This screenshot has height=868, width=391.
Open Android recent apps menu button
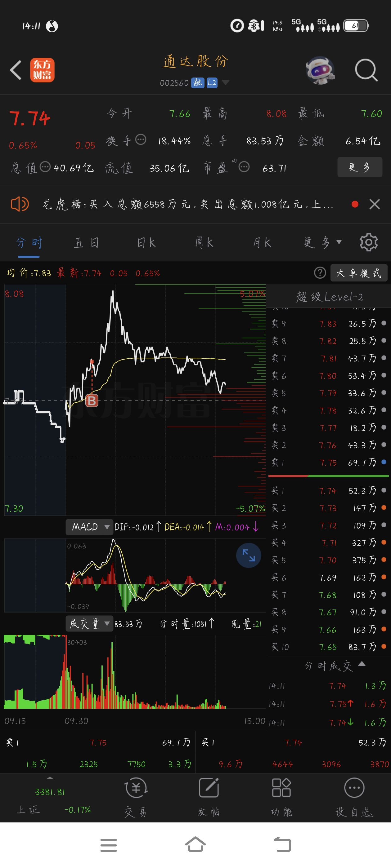pos(109,845)
